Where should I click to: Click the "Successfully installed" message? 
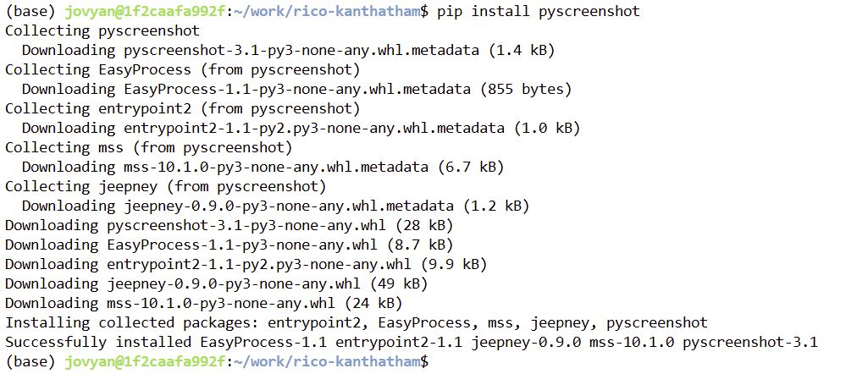coord(411,342)
